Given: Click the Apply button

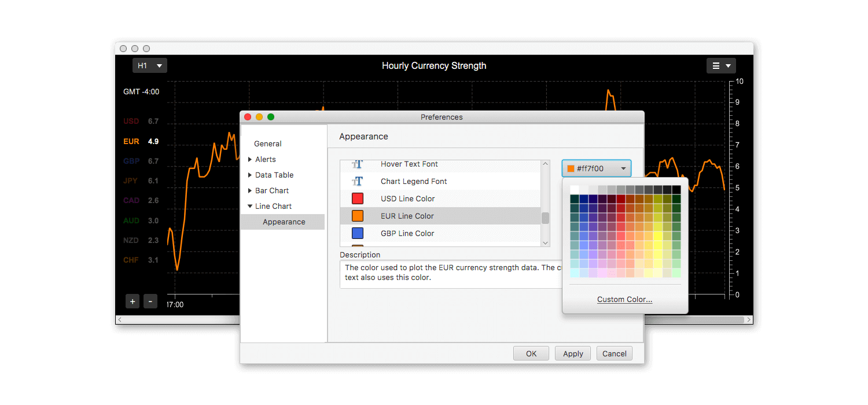Looking at the screenshot, I should [x=572, y=353].
